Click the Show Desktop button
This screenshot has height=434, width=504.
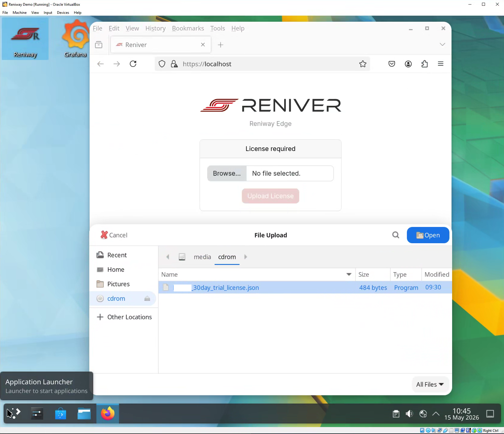(x=490, y=414)
